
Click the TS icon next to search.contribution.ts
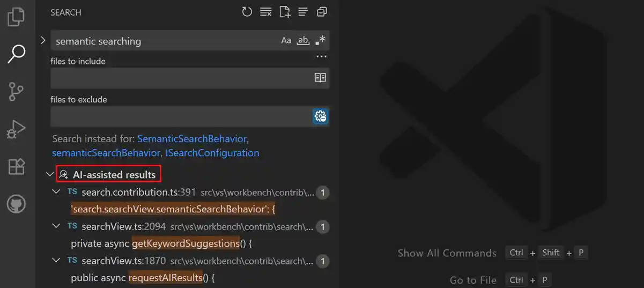tap(72, 191)
